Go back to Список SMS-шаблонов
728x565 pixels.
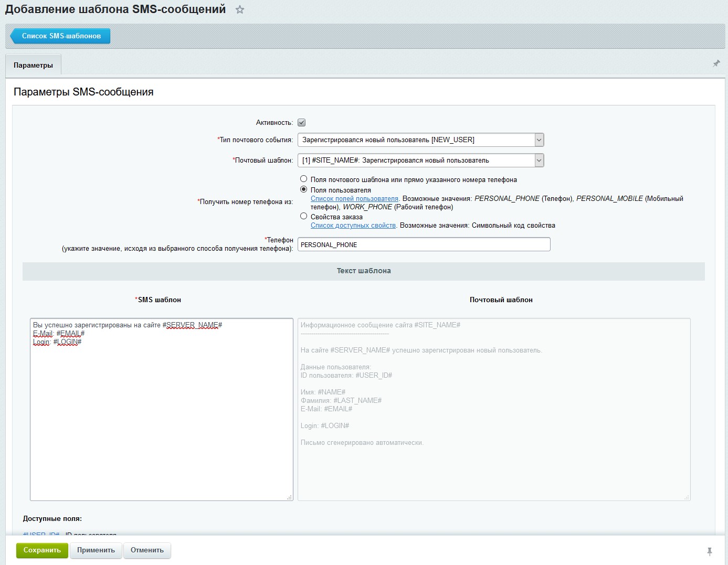[61, 36]
